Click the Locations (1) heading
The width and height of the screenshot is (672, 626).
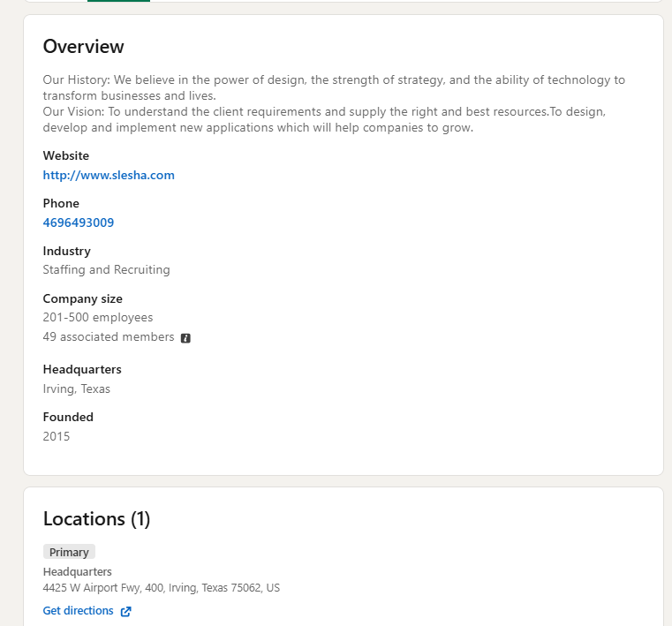97,519
